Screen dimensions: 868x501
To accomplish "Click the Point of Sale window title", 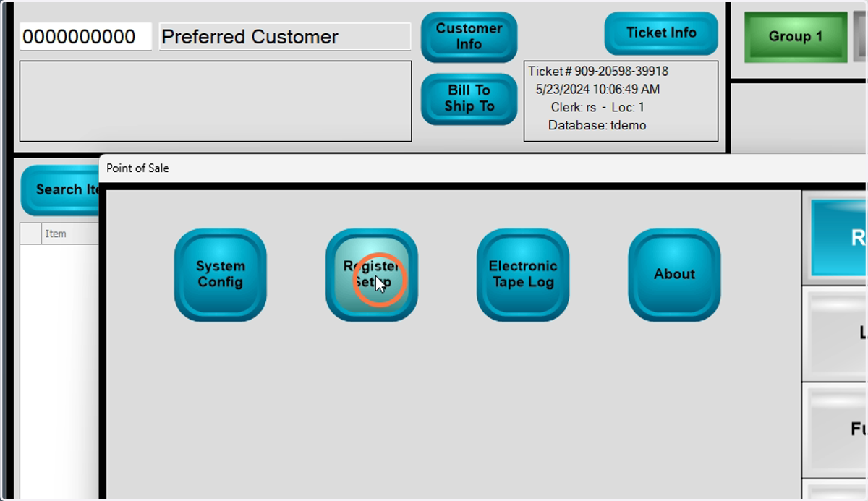I will click(137, 168).
